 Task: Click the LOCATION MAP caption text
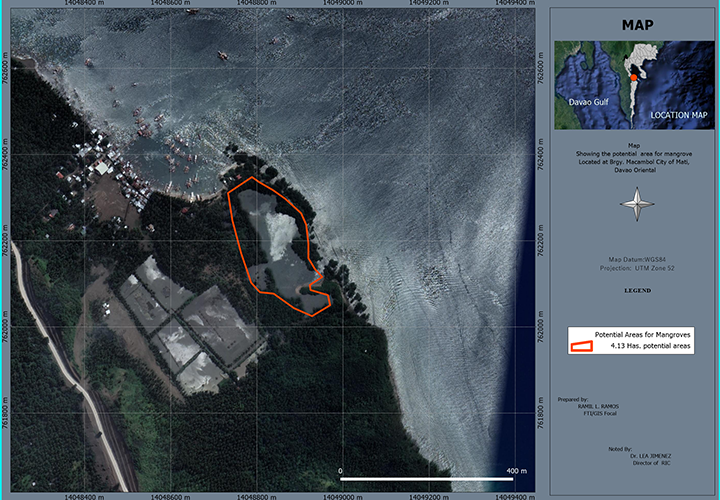coord(678,116)
